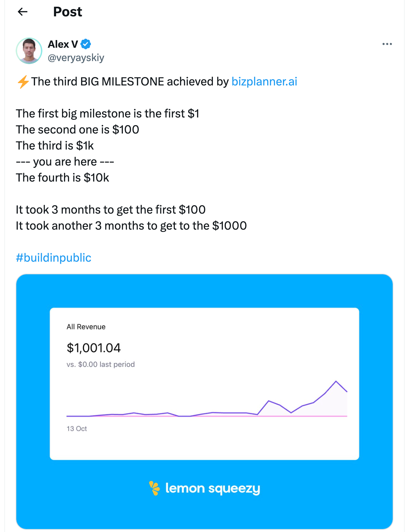This screenshot has height=532, width=407.
Task: Click the '--- you are here ---' line
Action: click(x=65, y=162)
